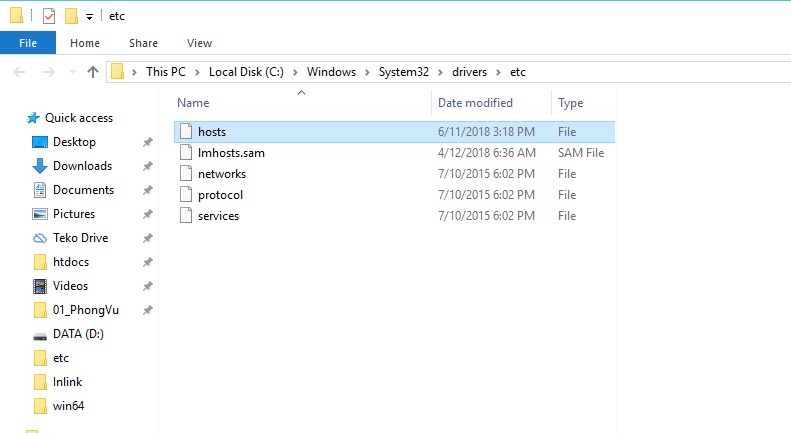Click the Downloads blue arrow icon

point(40,166)
